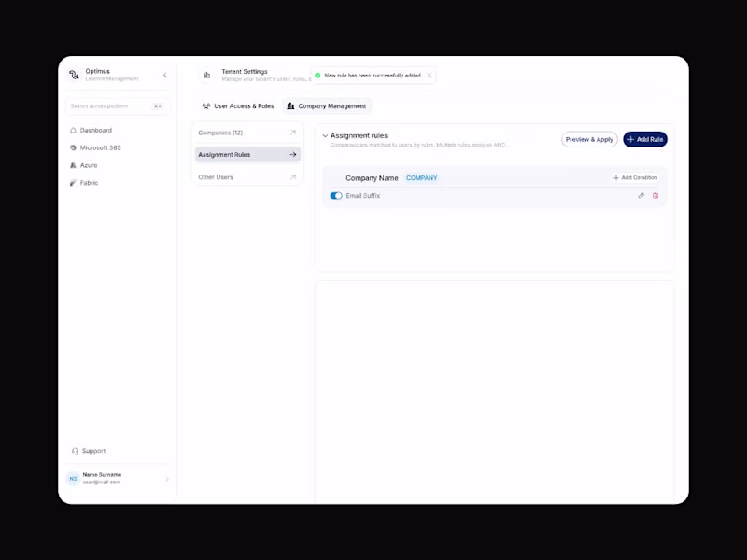The width and height of the screenshot is (747, 560).
Task: Click the green success check icon
Action: [317, 76]
